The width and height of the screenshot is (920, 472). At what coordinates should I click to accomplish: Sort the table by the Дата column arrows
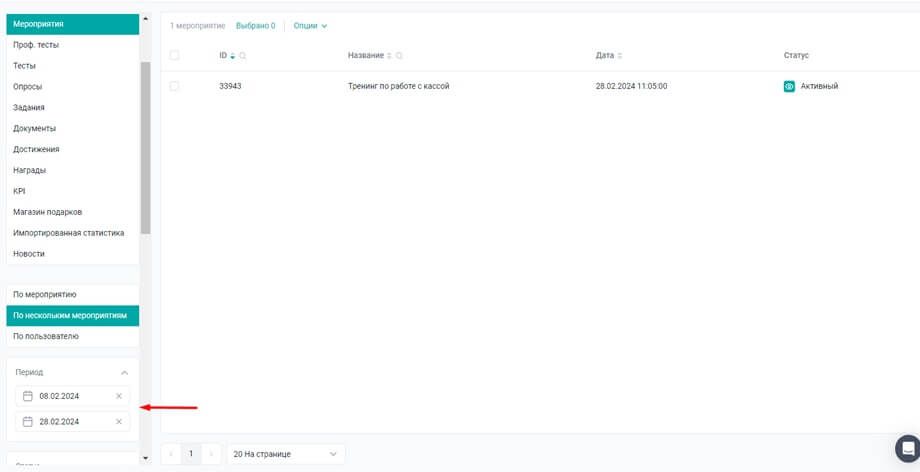pyautogui.click(x=620, y=56)
